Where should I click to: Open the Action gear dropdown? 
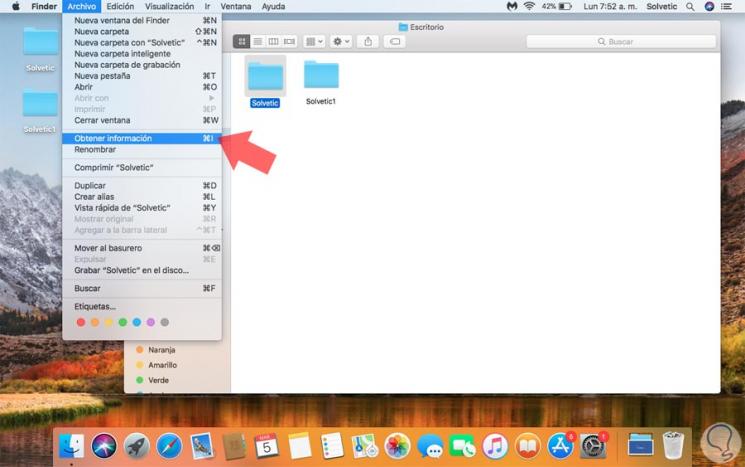click(341, 42)
